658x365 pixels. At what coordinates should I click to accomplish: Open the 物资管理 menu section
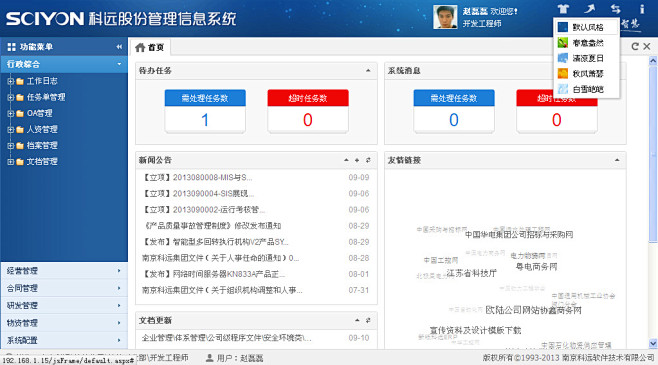pyautogui.click(x=64, y=323)
